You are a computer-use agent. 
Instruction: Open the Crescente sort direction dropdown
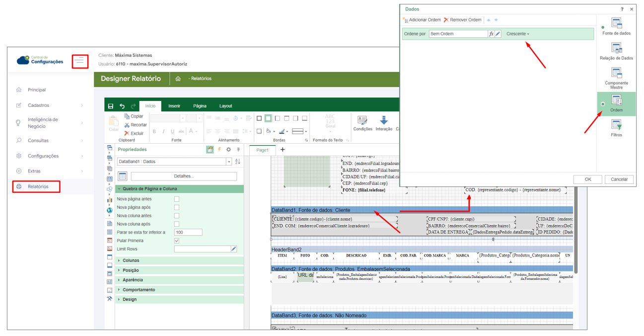click(518, 34)
